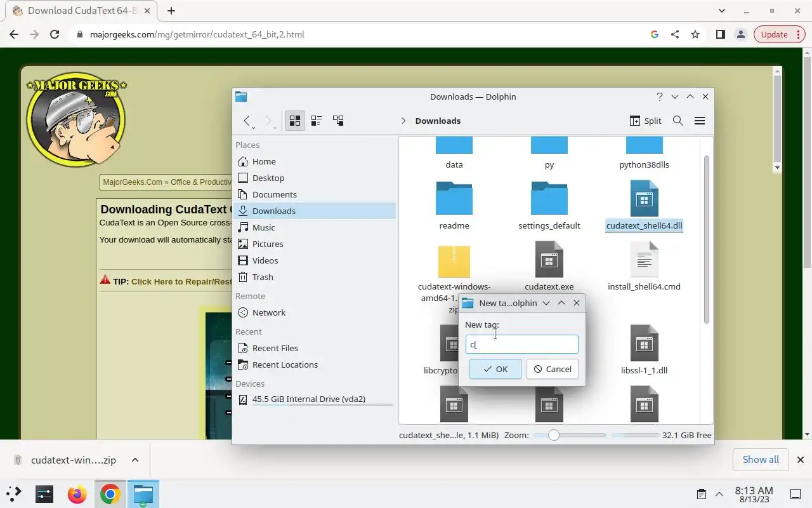The image size is (812, 508).
Task: Go back in Chrome browser
Action: (x=14, y=34)
